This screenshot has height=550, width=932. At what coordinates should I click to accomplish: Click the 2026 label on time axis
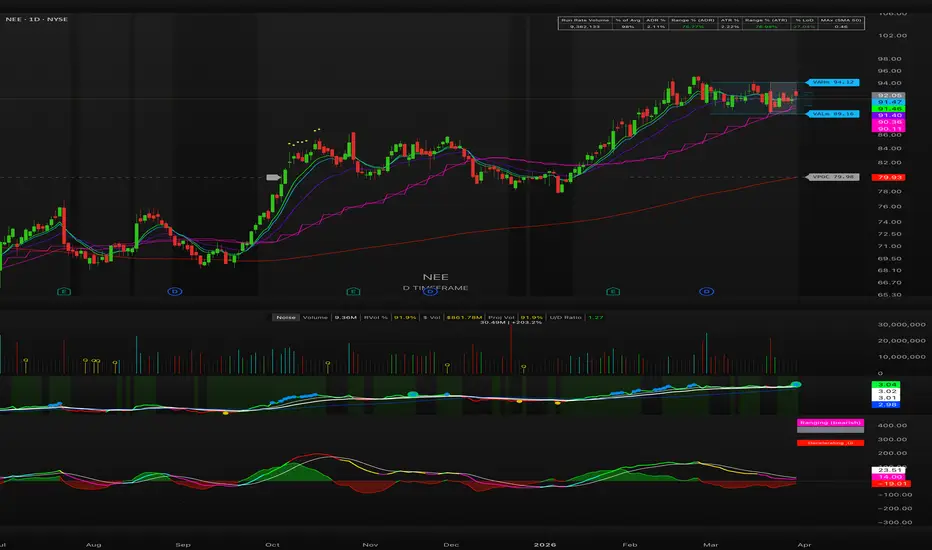(544, 545)
